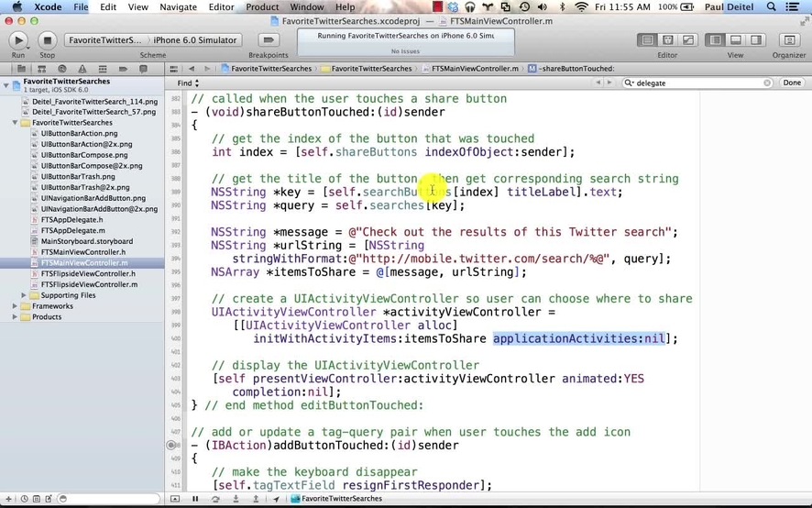Toggle the Utilities pane visibility
Image resolution: width=812 pixels, height=508 pixels.
(x=755, y=40)
